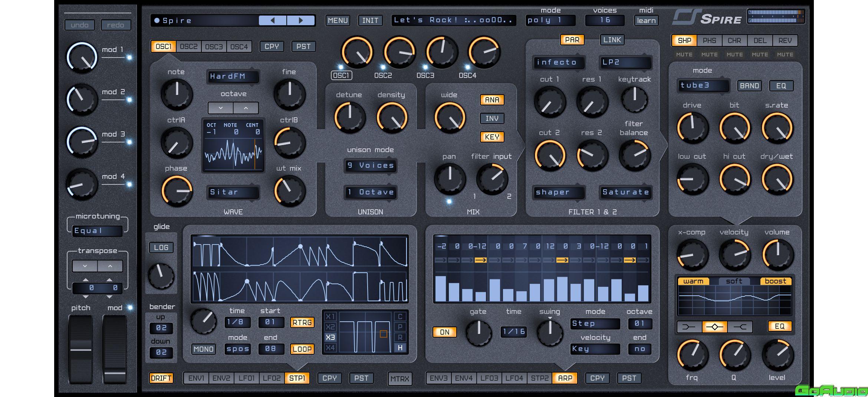Toggle stepper LOOP button

302,349
